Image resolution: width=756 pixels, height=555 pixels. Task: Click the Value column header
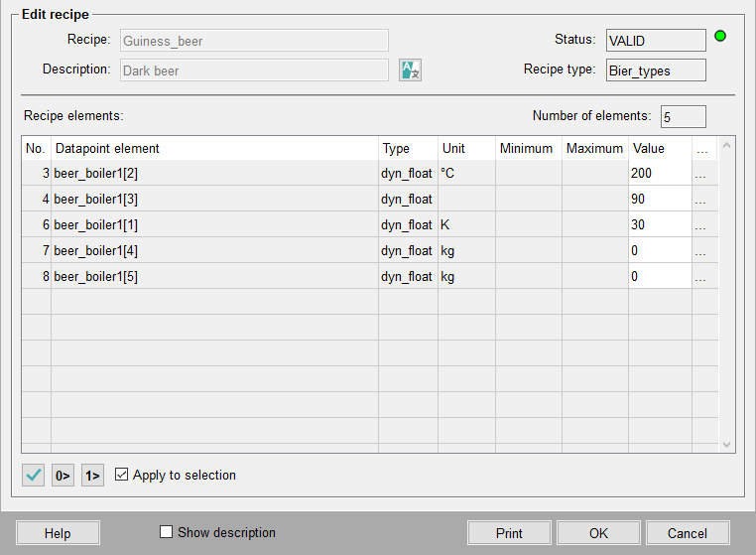[x=660, y=149]
